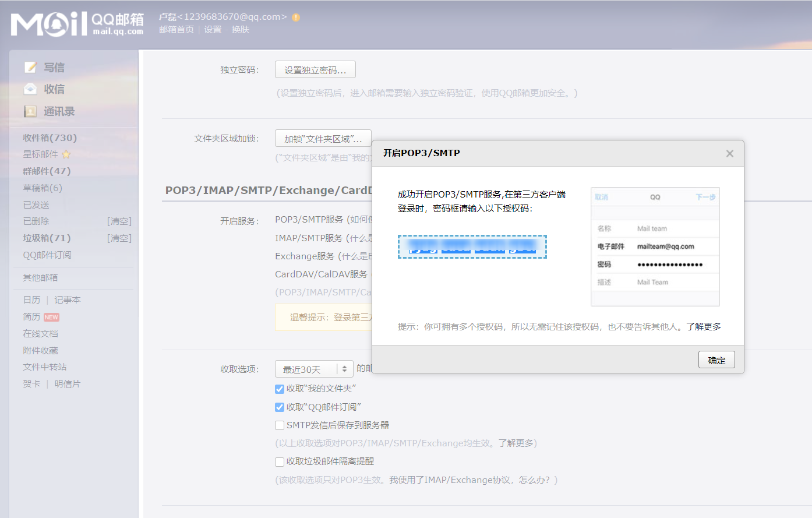
Task: Click IMAP/SMTP服务 row text
Action: (x=309, y=238)
